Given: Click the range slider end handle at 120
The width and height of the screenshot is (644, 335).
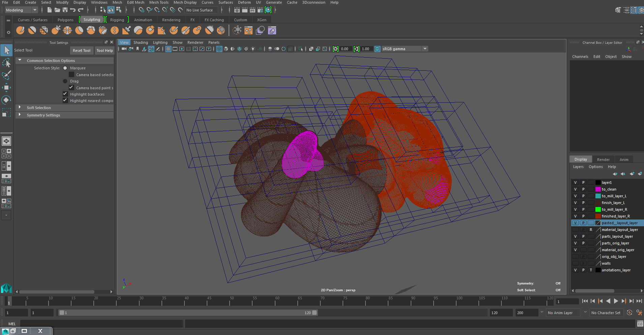Looking at the screenshot, I should [x=315, y=313].
